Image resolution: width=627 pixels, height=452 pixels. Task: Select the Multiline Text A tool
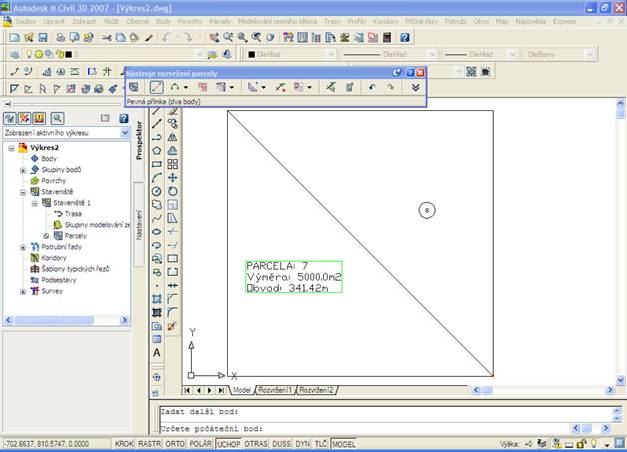157,353
